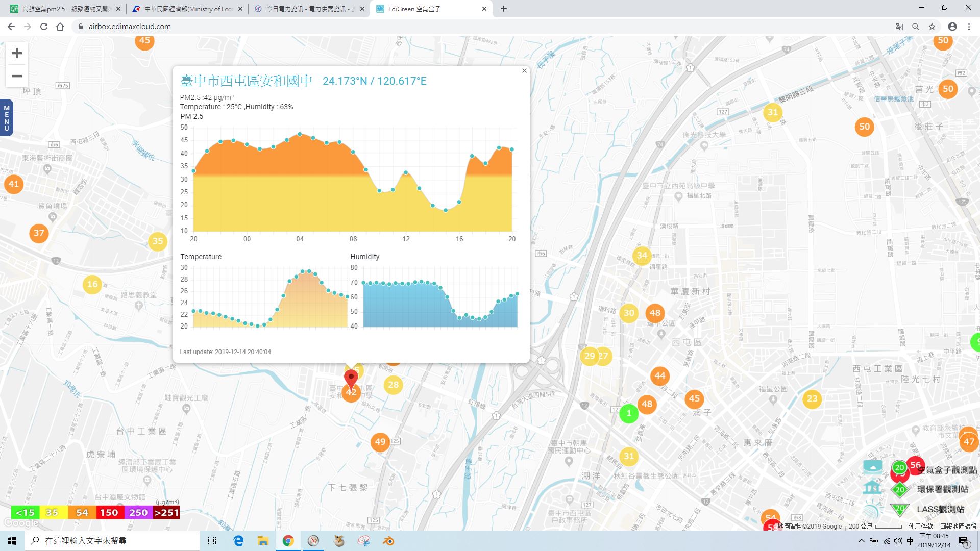Image resolution: width=980 pixels, height=551 pixels.
Task: Click popup title 臺中市西屯區安和國中
Action: pos(246,81)
